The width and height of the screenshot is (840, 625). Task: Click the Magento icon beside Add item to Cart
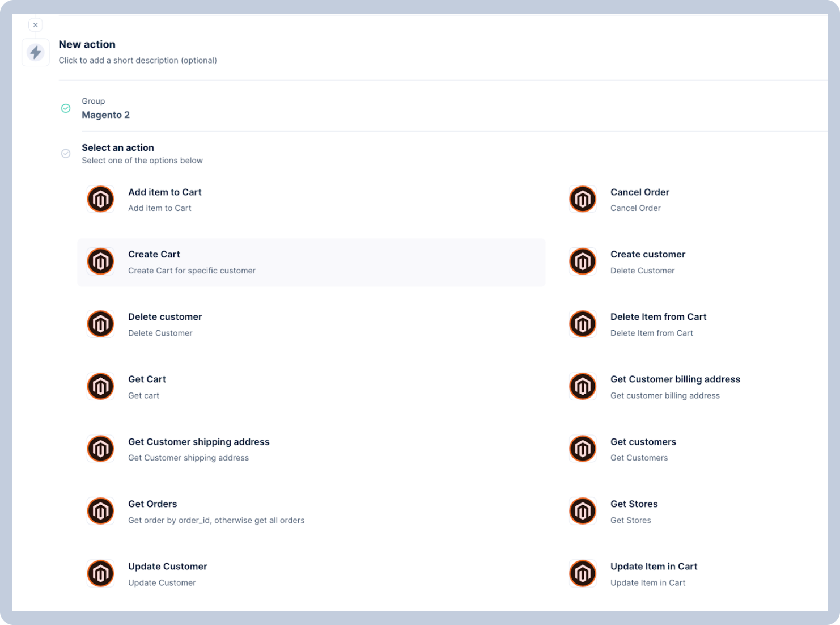tap(100, 199)
